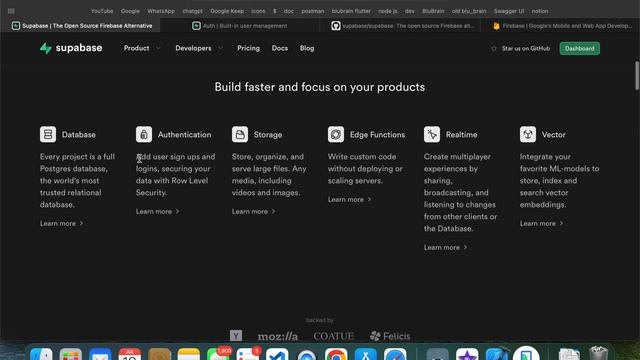The width and height of the screenshot is (640, 360).
Task: Click the Y Combinator backer logo
Action: pos(236,336)
